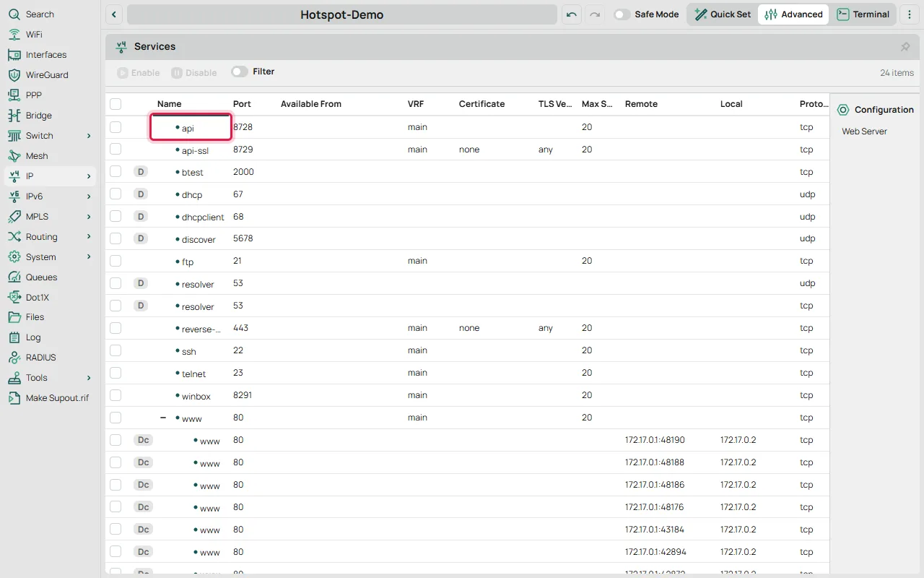The image size is (924, 578).
Task: Click the redo arrow icon
Action: [x=595, y=14]
